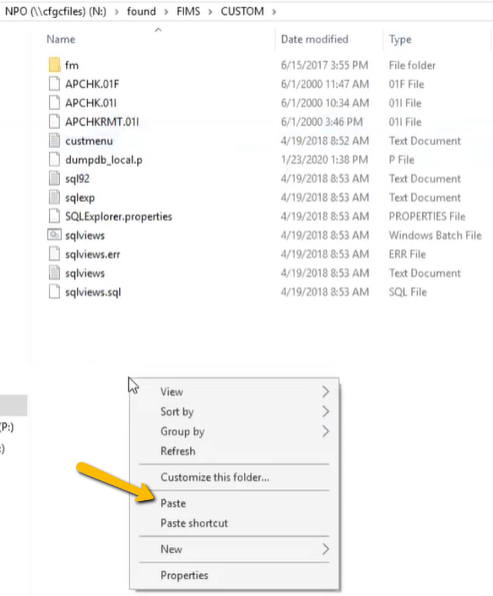The height and width of the screenshot is (596, 493).
Task: Expand the New submenu arrow
Action: [x=325, y=549]
